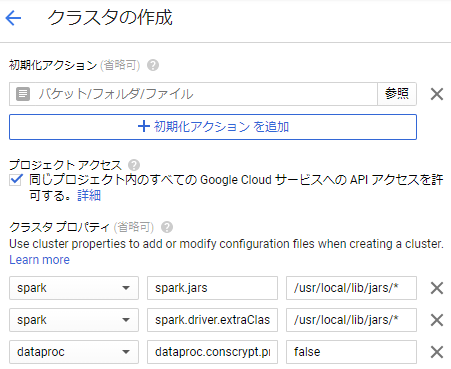Image resolution: width=451 pixels, height=369 pixels.
Task: Remove the initialization action row
Action: coord(437,94)
